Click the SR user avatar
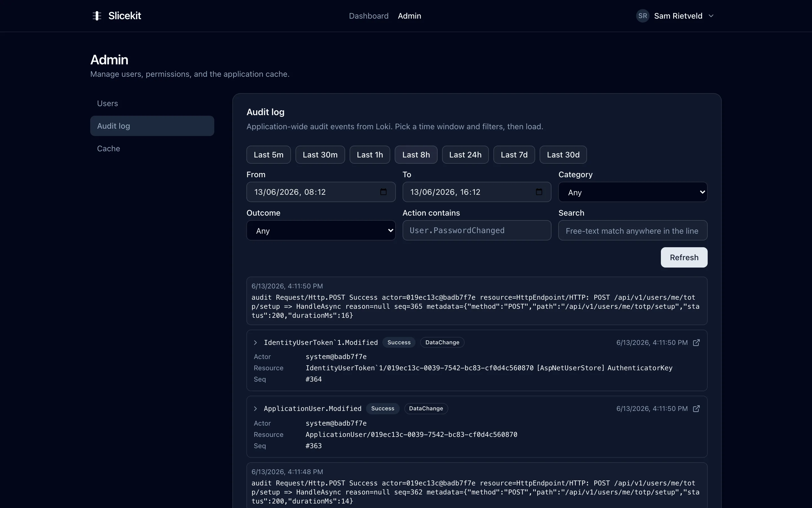Image resolution: width=812 pixels, height=508 pixels. coord(643,16)
